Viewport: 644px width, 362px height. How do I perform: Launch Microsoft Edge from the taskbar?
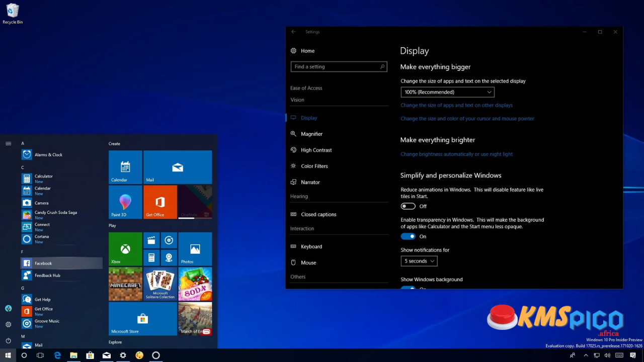tap(57, 355)
